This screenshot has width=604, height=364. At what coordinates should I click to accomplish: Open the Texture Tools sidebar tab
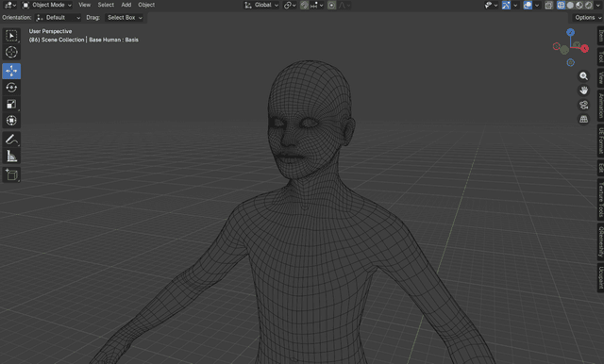(600, 200)
